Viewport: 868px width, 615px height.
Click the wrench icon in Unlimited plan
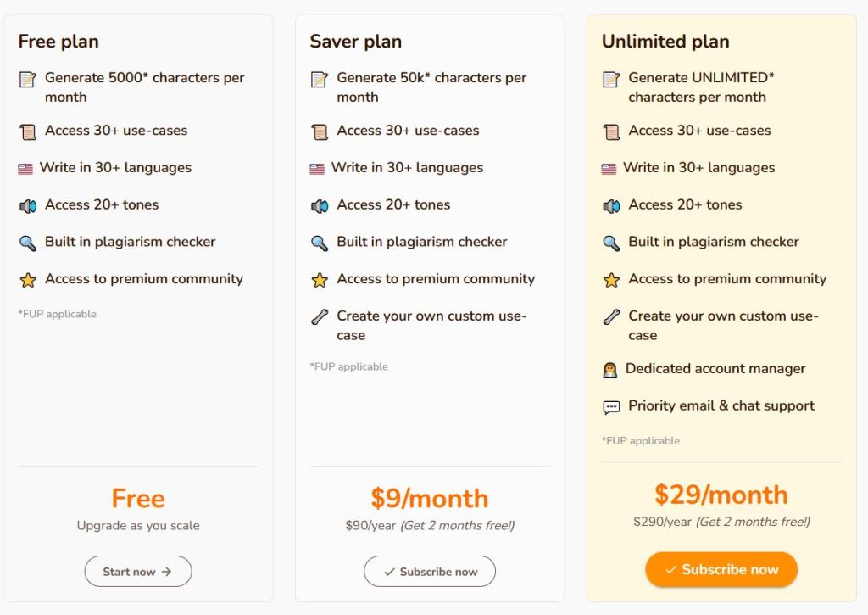[611, 317]
